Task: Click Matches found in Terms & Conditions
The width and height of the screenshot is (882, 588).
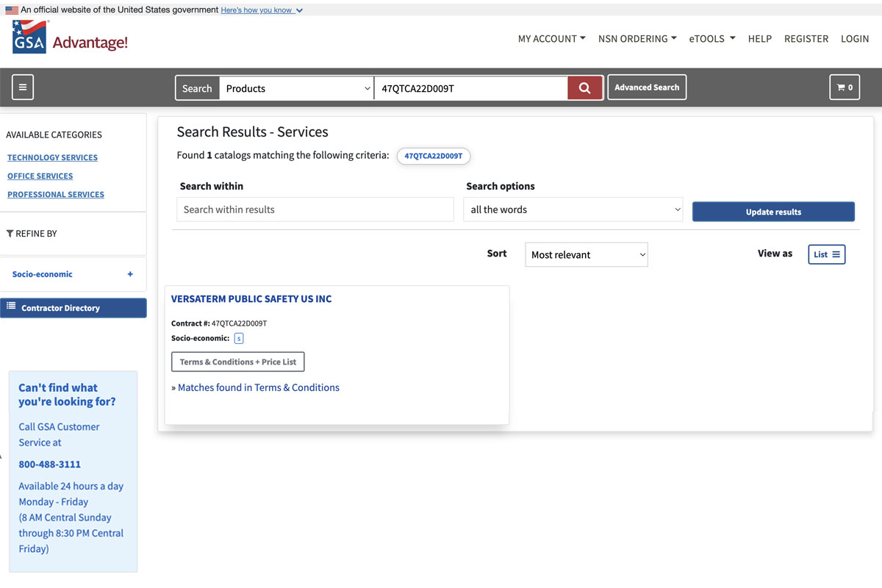Action: [x=259, y=387]
